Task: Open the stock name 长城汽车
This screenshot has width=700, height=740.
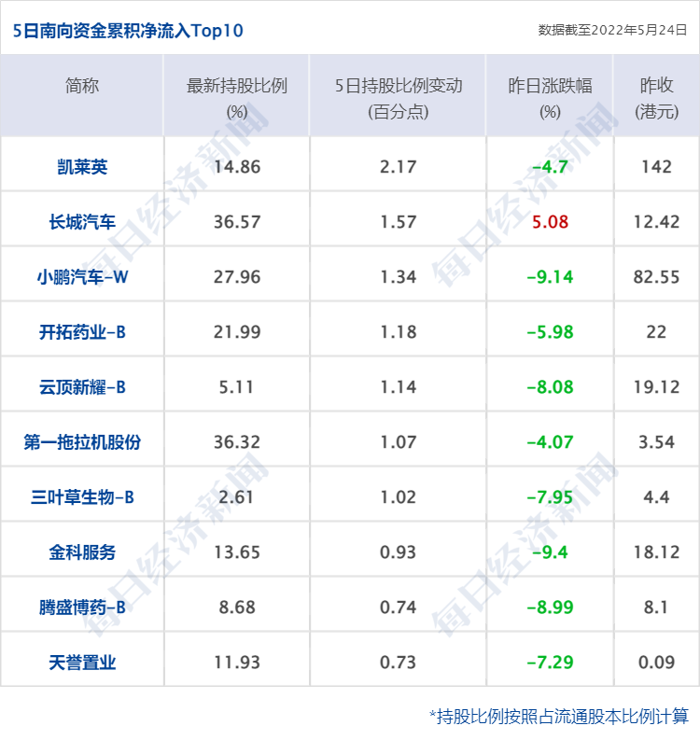Action: [83, 222]
